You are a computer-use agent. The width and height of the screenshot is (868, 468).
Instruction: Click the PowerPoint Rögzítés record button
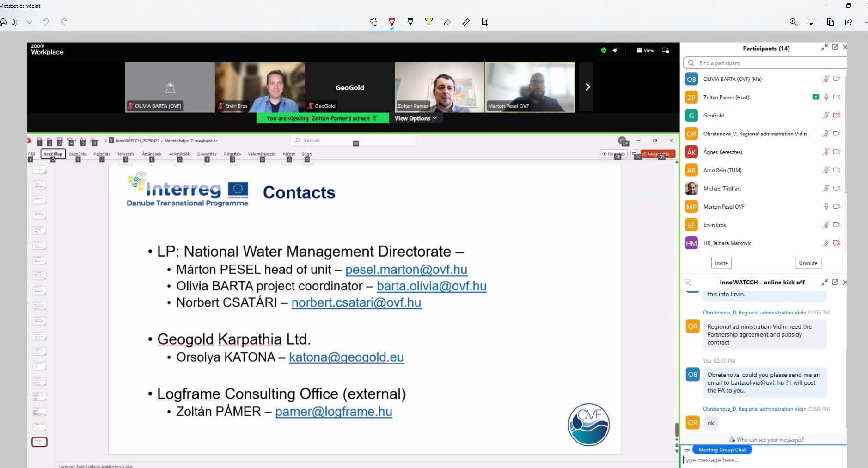coord(614,154)
